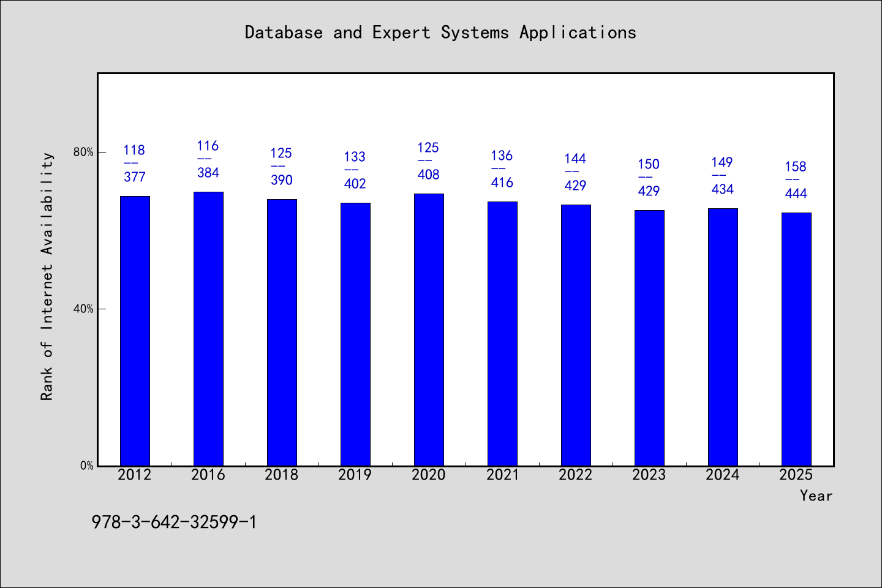This screenshot has width=882, height=588.
Task: Click the x-axis label 2012
Action: [x=135, y=475]
